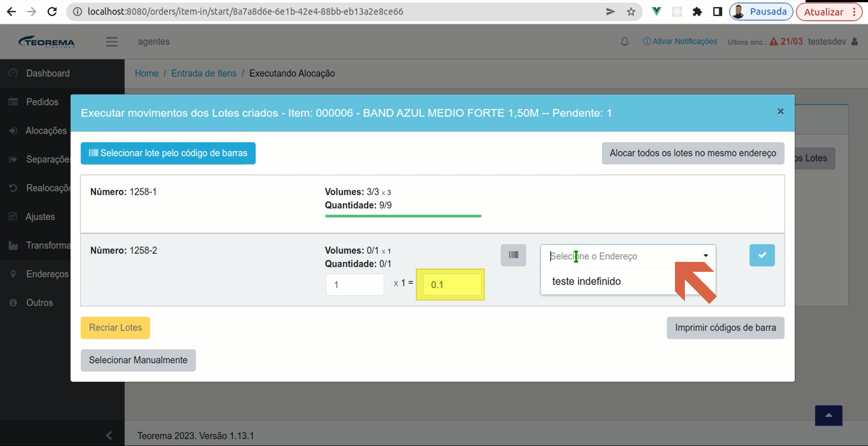Go back in browser history
The image size is (868, 446).
[11, 12]
